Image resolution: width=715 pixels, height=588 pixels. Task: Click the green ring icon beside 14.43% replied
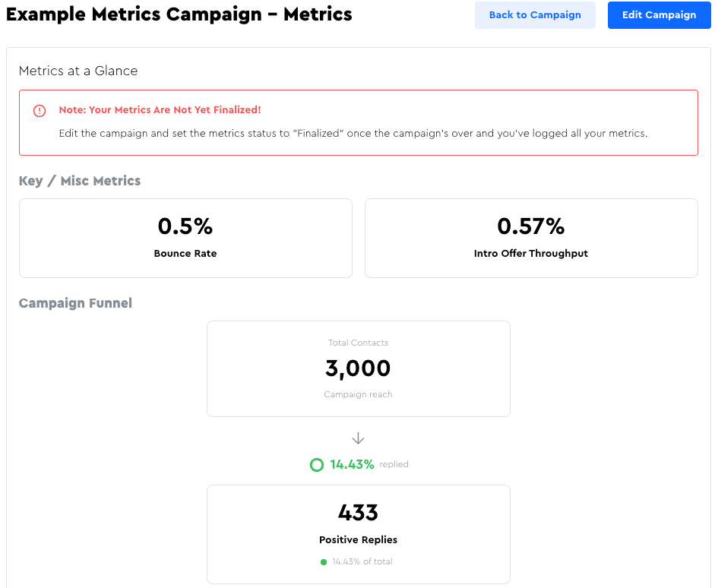317,464
